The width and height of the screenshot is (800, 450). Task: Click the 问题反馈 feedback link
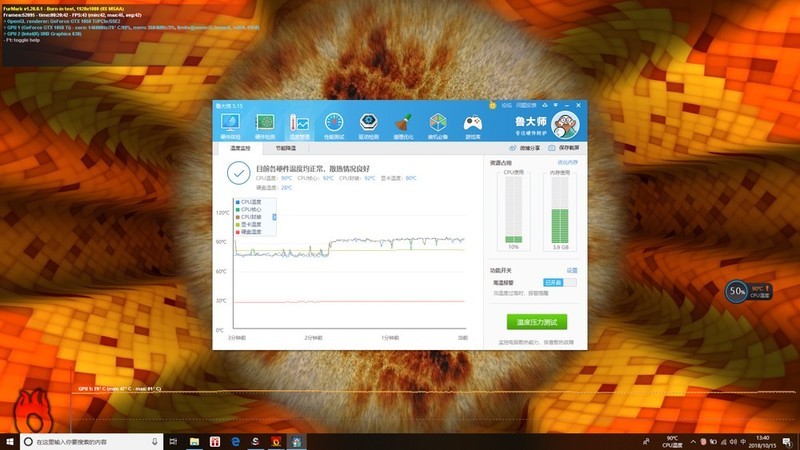click(526, 105)
